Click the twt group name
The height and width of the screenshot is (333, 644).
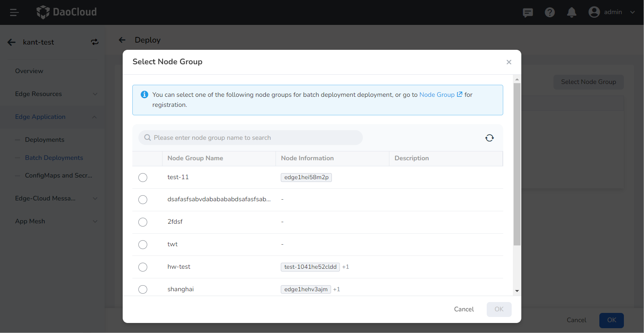(x=172, y=244)
